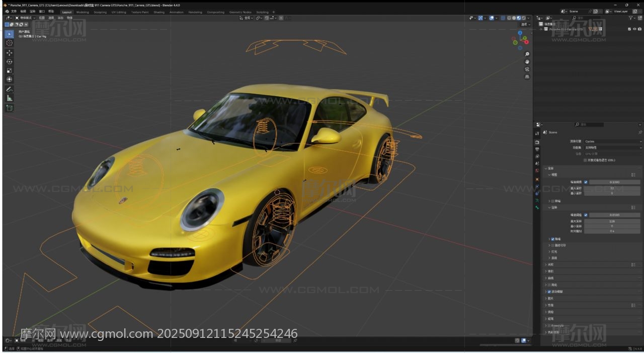Select the Add Cube tool
Screen dimensions: 644x353
[x=9, y=108]
